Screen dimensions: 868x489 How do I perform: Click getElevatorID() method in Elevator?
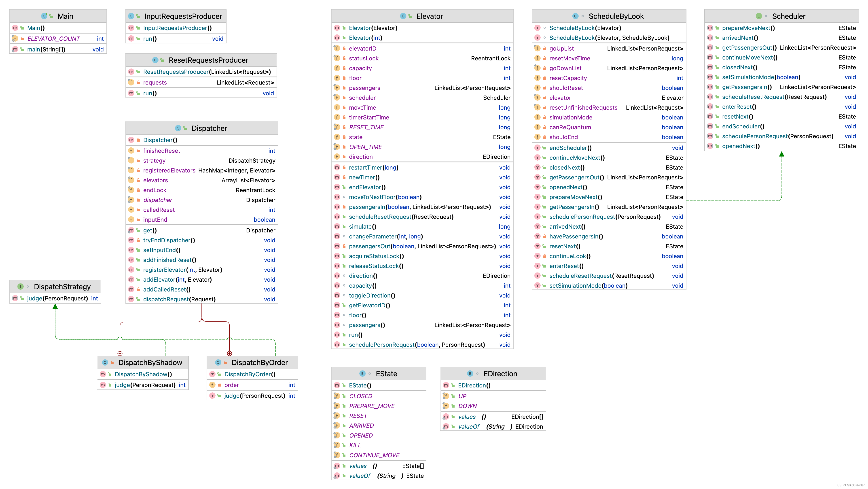[x=422, y=305]
